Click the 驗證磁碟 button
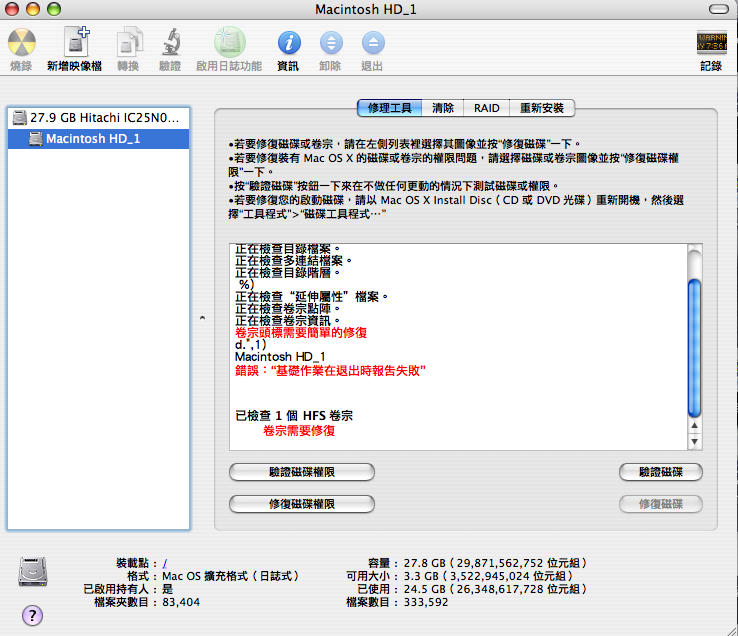The height and width of the screenshot is (636, 738). tap(660, 472)
